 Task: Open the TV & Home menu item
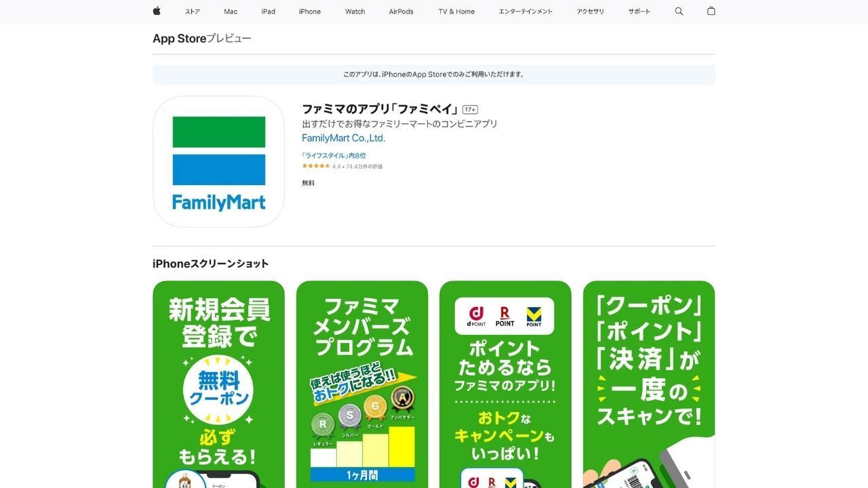tap(456, 12)
